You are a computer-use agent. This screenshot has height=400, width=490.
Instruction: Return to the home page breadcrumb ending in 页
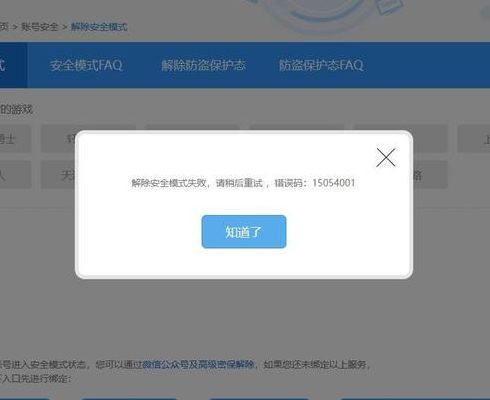click(x=4, y=27)
